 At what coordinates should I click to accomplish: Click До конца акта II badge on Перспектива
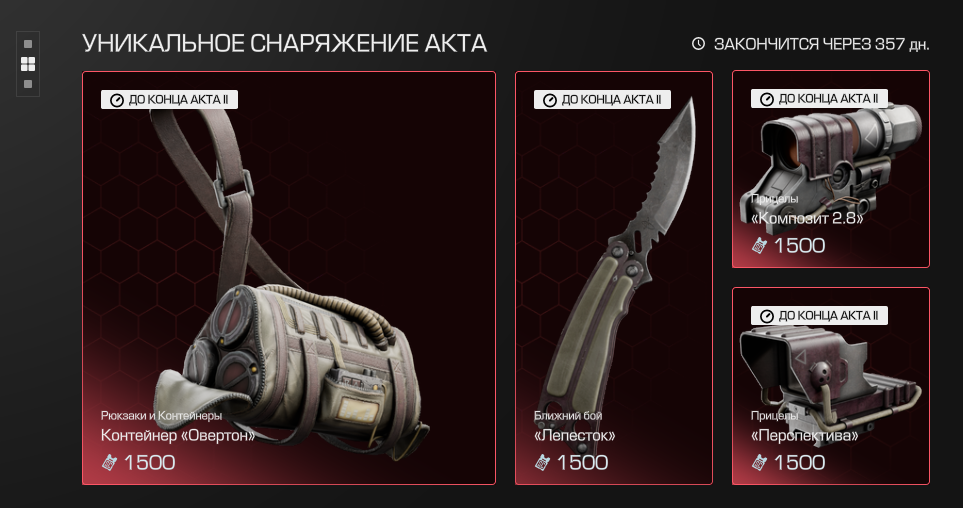pyautogui.click(x=819, y=316)
